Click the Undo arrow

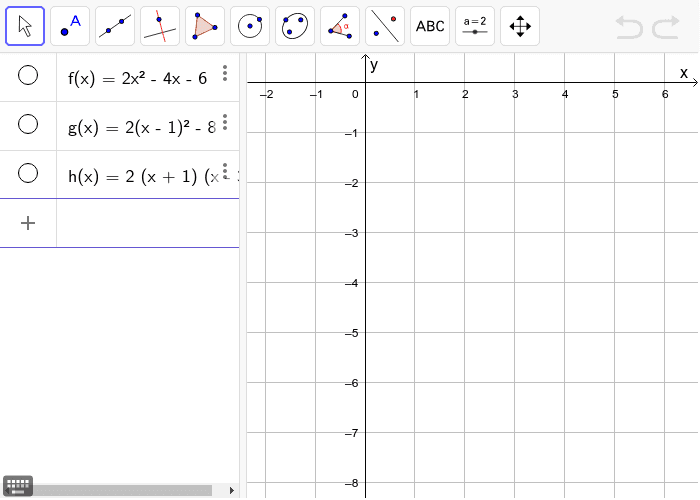[x=629, y=27]
